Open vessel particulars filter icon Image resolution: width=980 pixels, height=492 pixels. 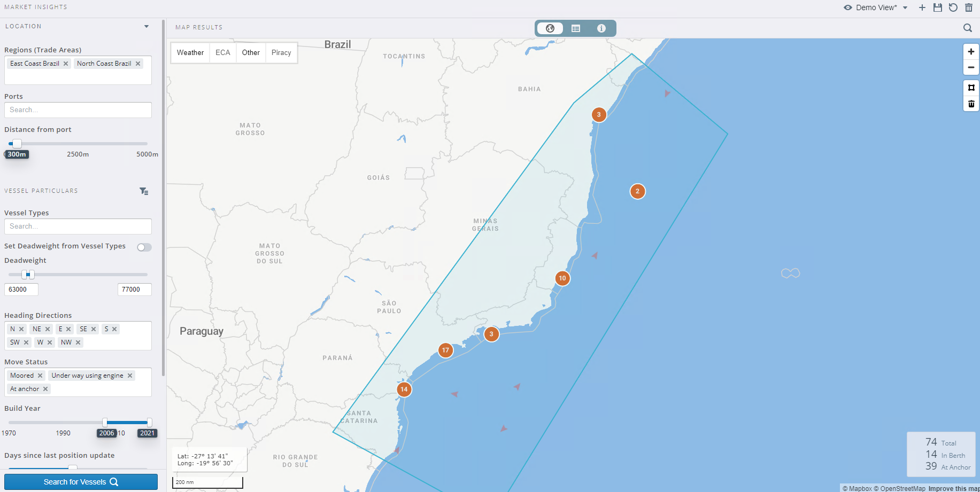tap(144, 191)
